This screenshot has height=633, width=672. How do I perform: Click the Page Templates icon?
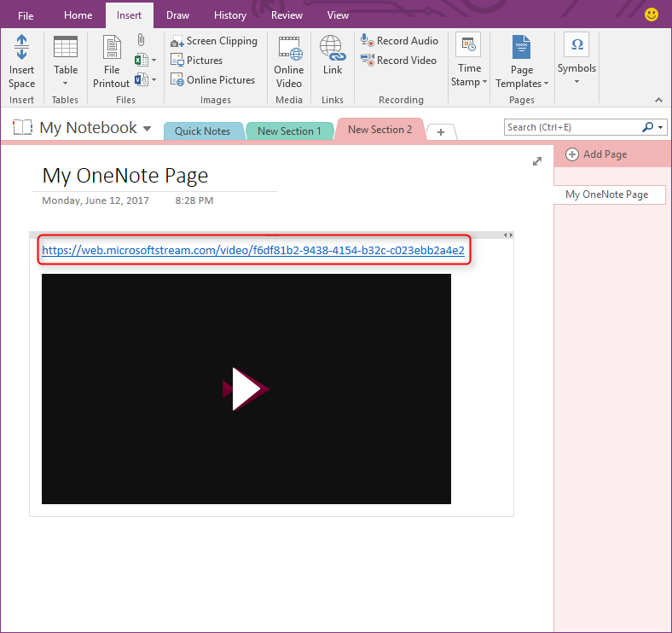[522, 47]
